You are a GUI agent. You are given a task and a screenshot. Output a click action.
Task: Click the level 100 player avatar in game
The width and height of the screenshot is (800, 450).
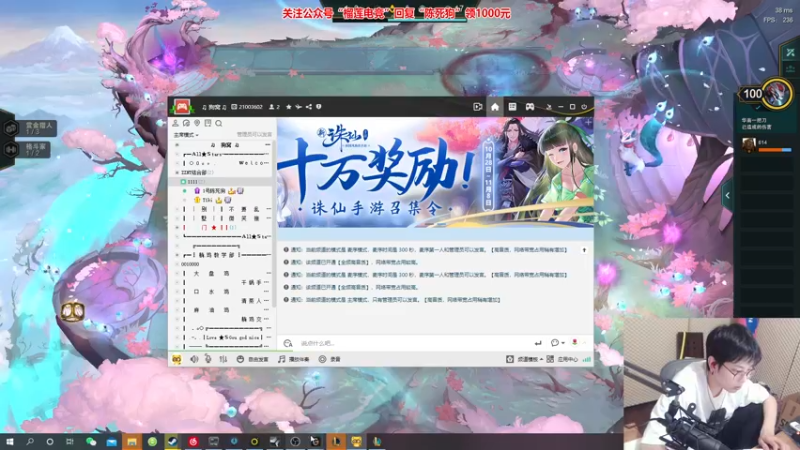776,93
